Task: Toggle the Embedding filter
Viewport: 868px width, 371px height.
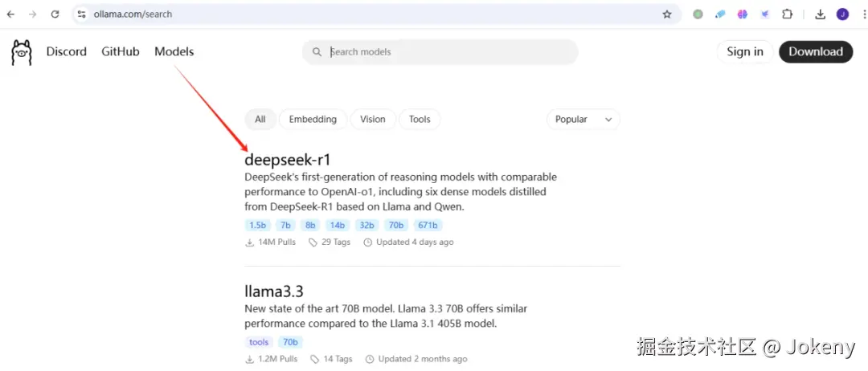Action: (x=313, y=119)
